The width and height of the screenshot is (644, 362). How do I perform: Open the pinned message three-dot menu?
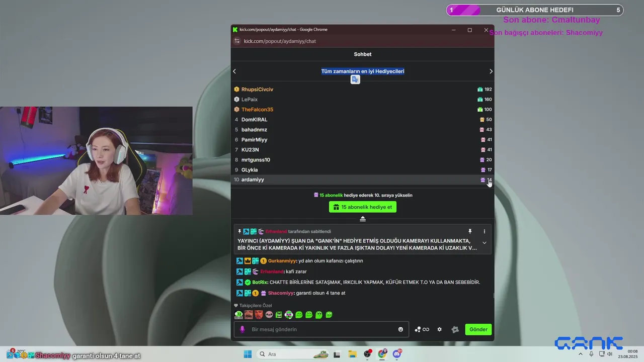pyautogui.click(x=485, y=231)
